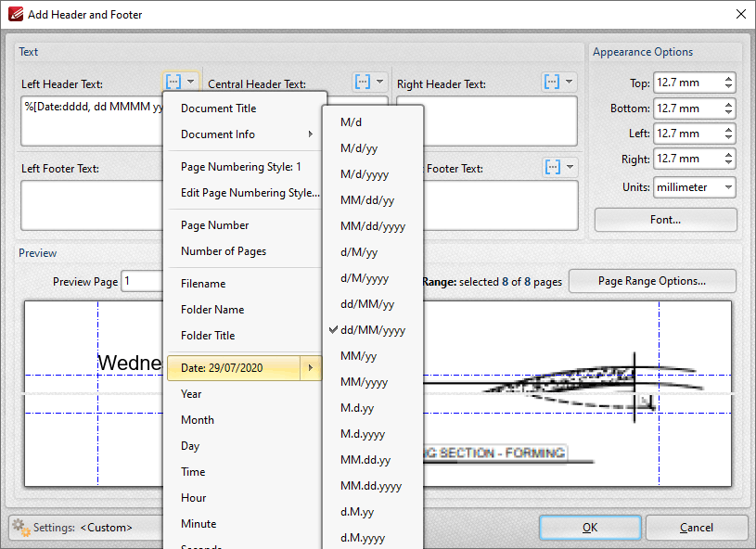Click the Right margin spinner arrows

728,159
